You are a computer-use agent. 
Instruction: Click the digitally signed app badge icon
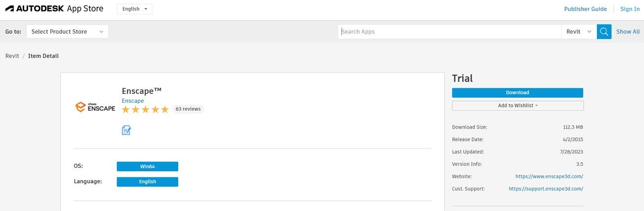(126, 131)
